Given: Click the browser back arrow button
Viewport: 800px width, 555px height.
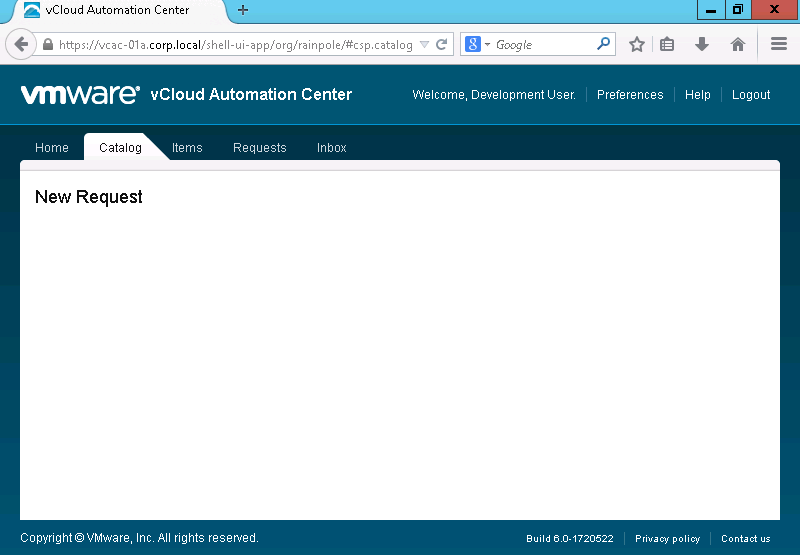Looking at the screenshot, I should pos(21,44).
